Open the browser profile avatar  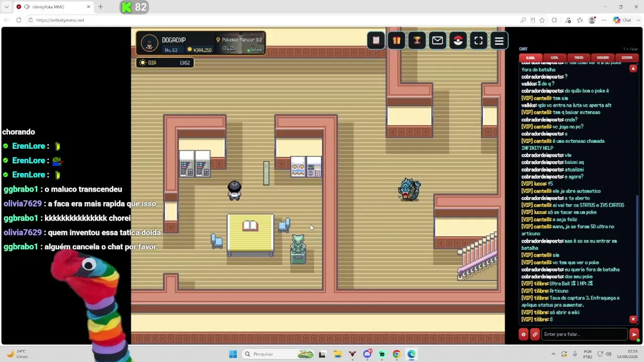tap(592, 20)
